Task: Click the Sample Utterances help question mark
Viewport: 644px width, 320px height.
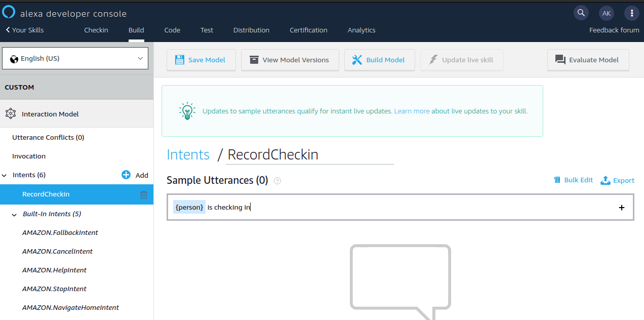Action: 277,180
